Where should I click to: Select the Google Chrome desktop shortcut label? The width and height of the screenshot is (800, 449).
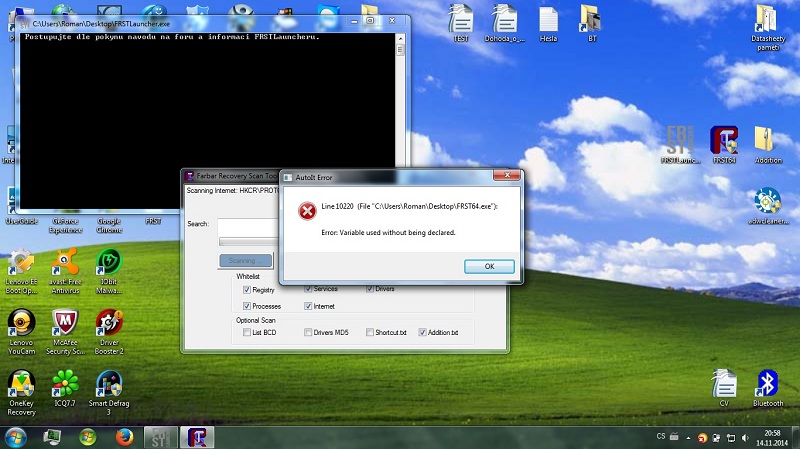[x=109, y=226]
